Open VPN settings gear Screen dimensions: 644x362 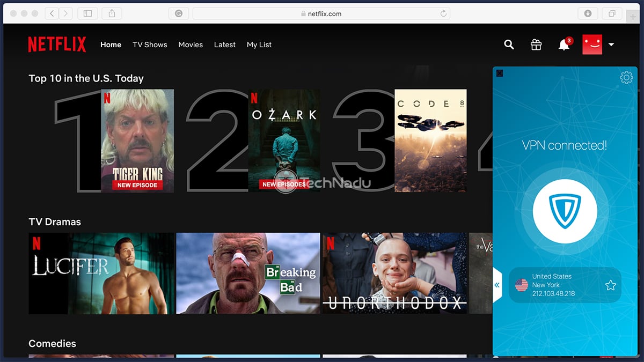(626, 78)
